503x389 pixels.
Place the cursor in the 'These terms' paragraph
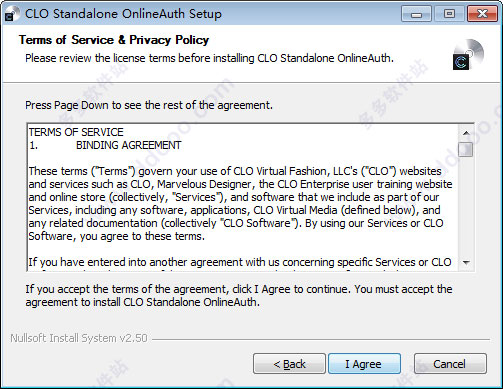click(240, 204)
